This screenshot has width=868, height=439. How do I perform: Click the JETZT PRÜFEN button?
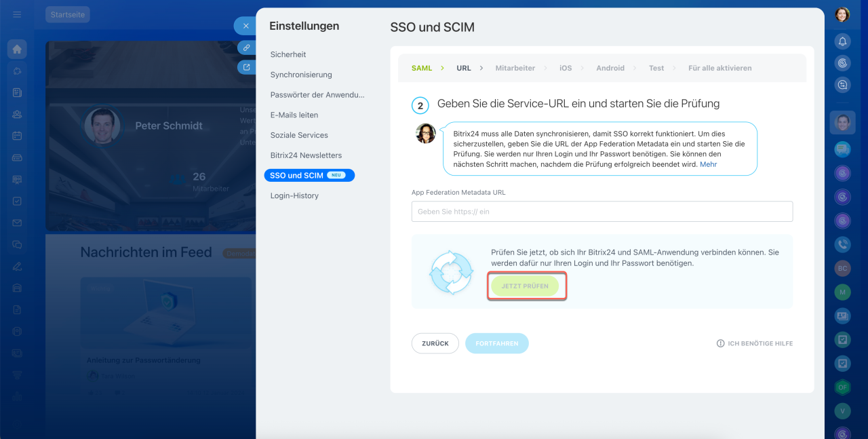[525, 286]
